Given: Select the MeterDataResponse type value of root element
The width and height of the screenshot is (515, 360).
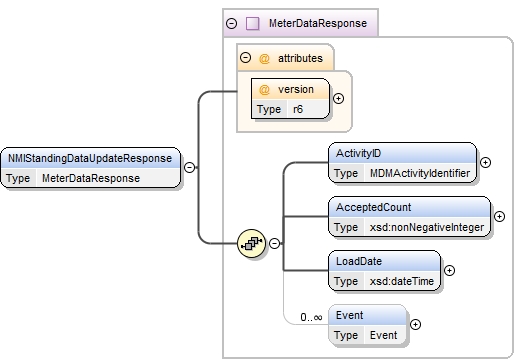Looking at the screenshot, I should 91,178.
